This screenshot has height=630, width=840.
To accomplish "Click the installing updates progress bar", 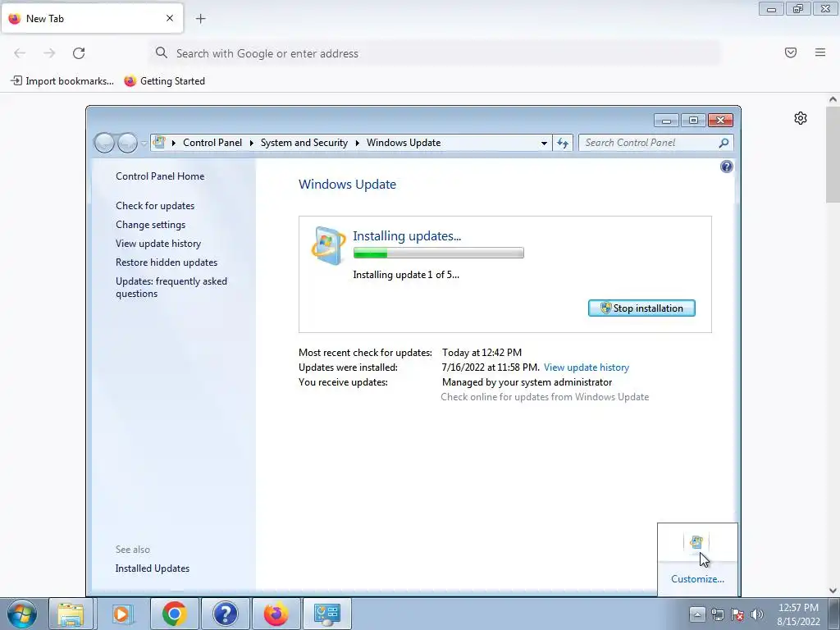I will [438, 253].
